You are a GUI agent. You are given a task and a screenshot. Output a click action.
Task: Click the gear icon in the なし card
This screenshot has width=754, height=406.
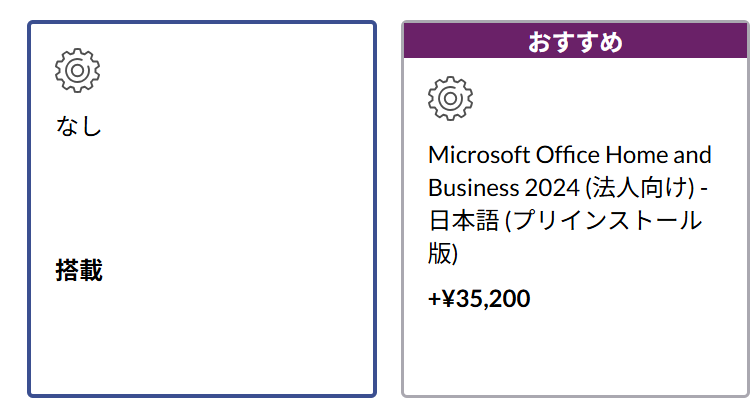click(78, 70)
